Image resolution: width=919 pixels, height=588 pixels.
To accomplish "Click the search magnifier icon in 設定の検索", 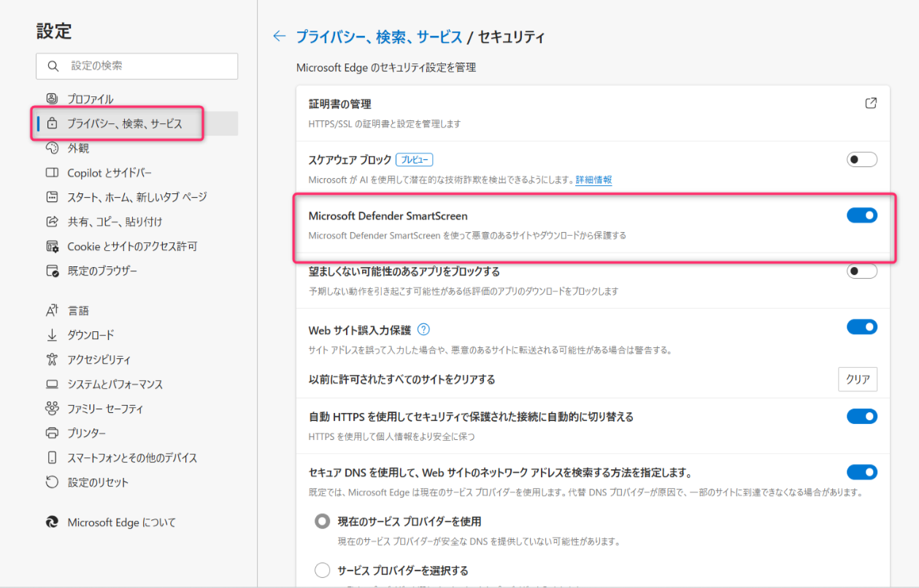I will tap(53, 66).
